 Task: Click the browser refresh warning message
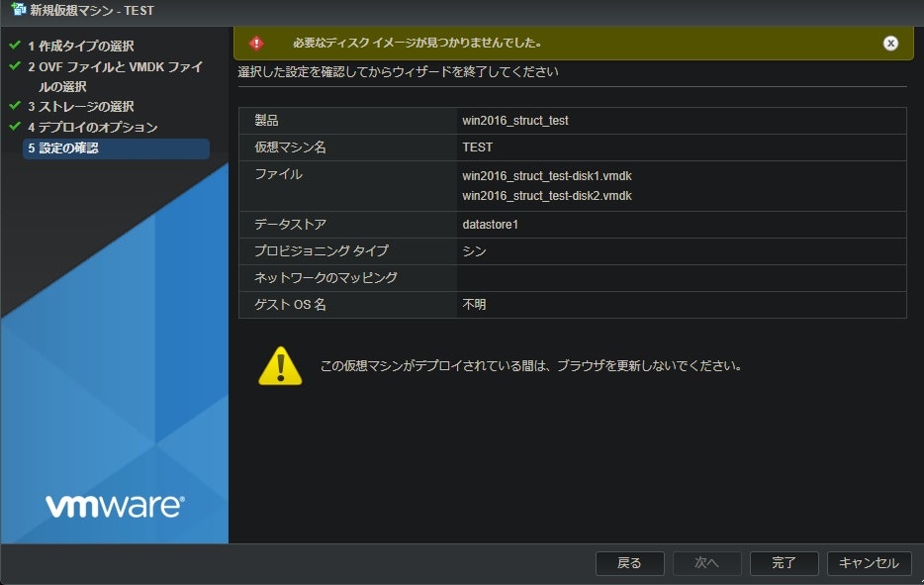(531, 366)
